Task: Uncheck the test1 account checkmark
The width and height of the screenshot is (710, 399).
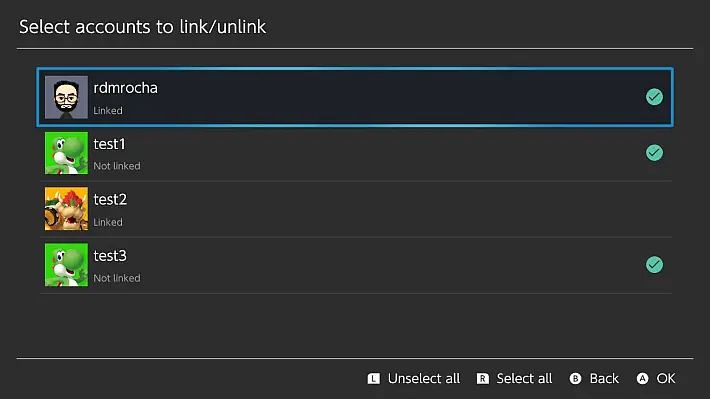Action: 654,153
